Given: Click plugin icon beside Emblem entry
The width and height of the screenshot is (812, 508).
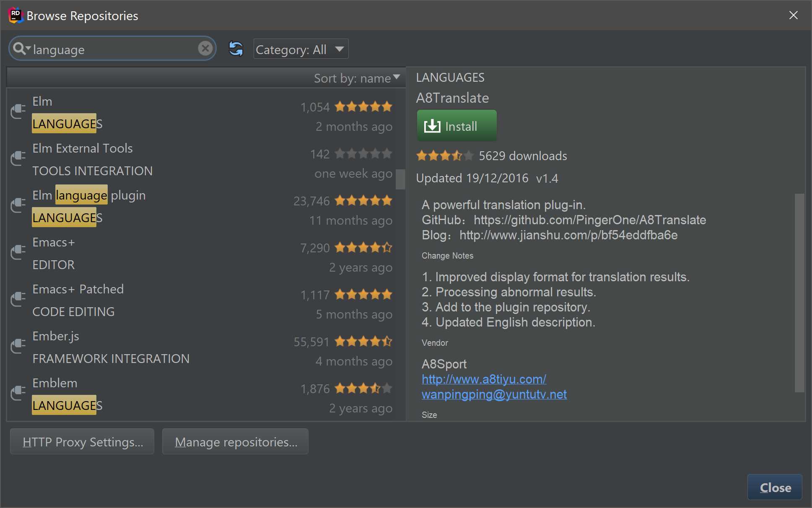Looking at the screenshot, I should [x=18, y=393].
